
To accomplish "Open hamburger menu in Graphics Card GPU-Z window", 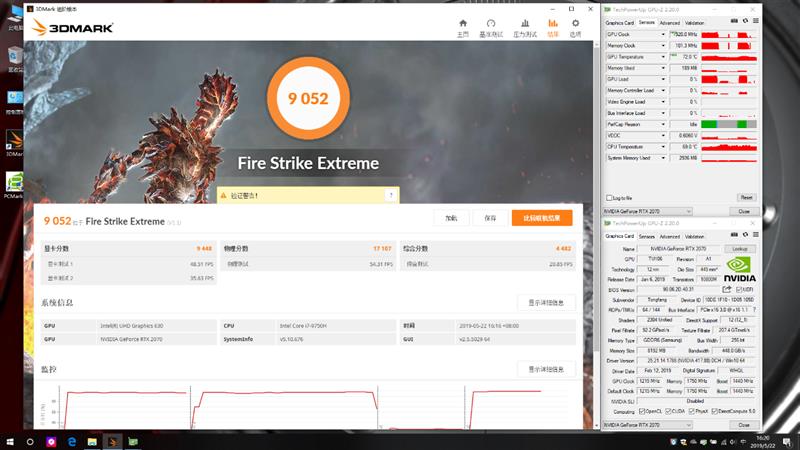I will coord(756,235).
